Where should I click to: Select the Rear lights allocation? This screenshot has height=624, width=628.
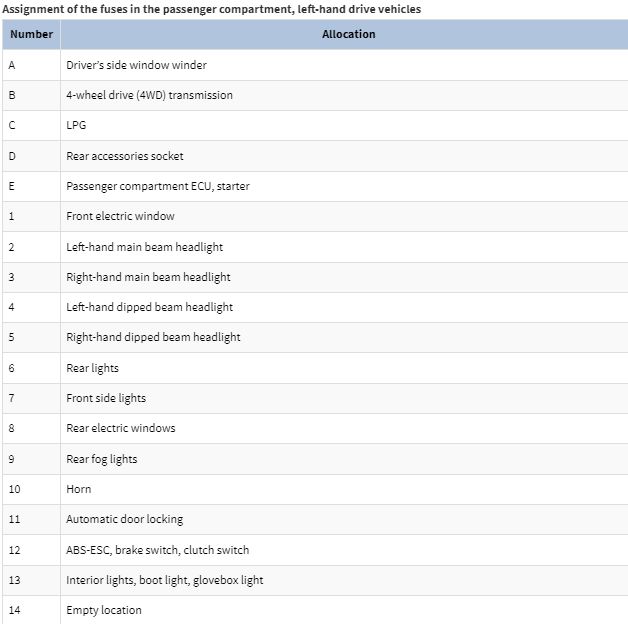[x=92, y=368]
